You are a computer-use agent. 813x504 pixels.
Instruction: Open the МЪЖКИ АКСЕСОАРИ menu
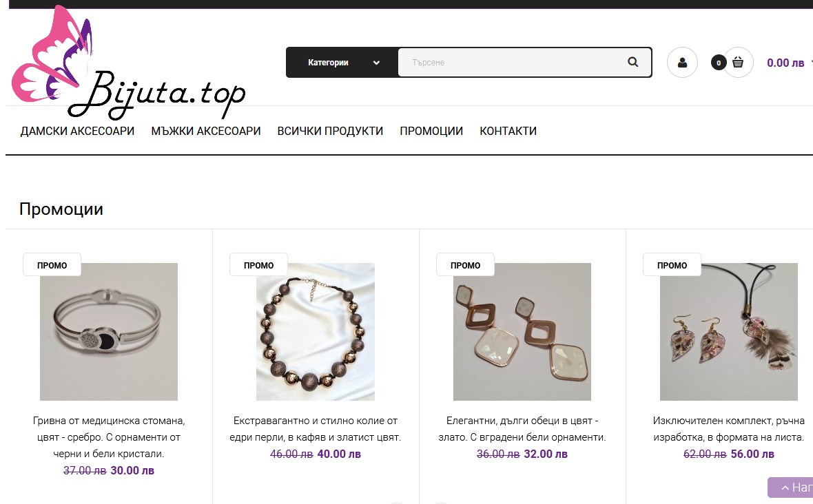click(206, 131)
